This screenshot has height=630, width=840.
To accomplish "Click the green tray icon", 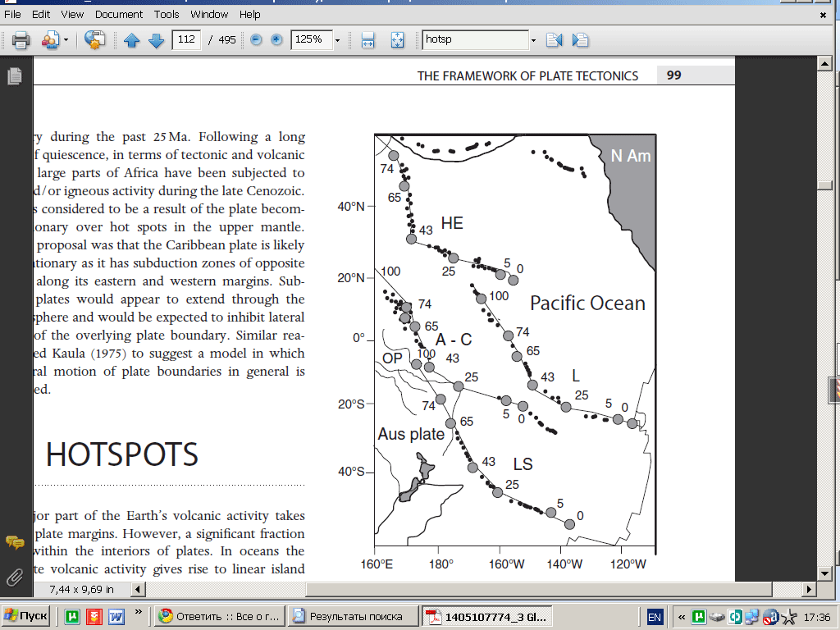I will pos(699,617).
